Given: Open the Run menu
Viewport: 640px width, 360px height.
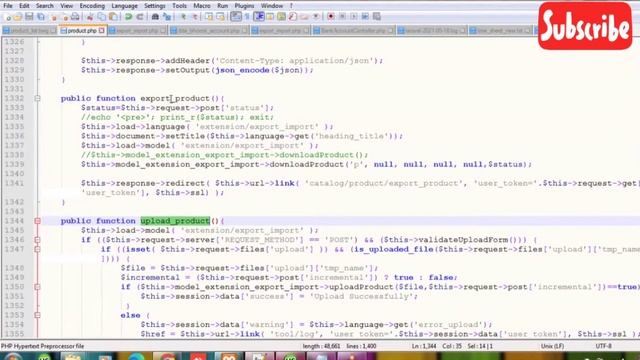Looking at the screenshot, I should pos(222,6).
